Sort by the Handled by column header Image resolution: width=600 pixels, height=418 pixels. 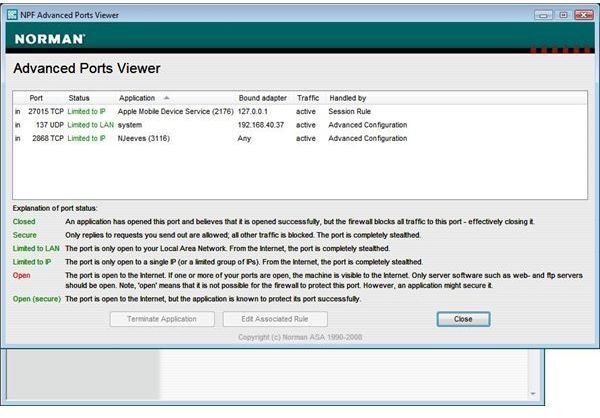click(x=347, y=98)
